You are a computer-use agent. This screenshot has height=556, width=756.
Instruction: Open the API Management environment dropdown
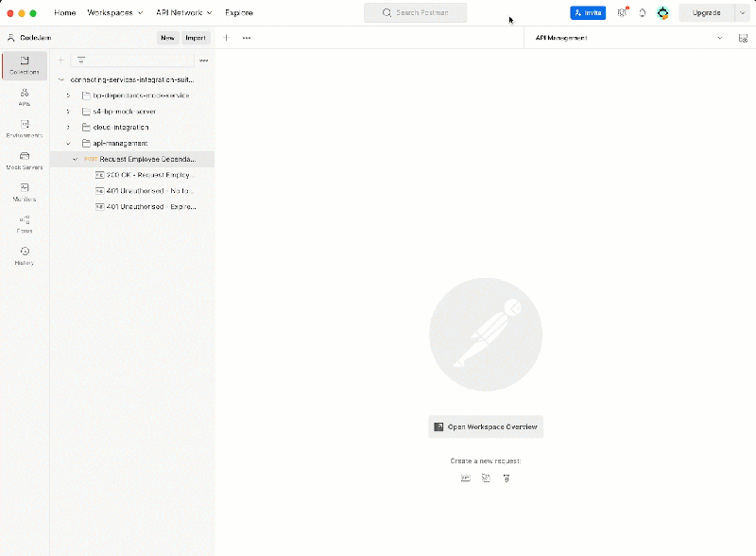point(629,38)
